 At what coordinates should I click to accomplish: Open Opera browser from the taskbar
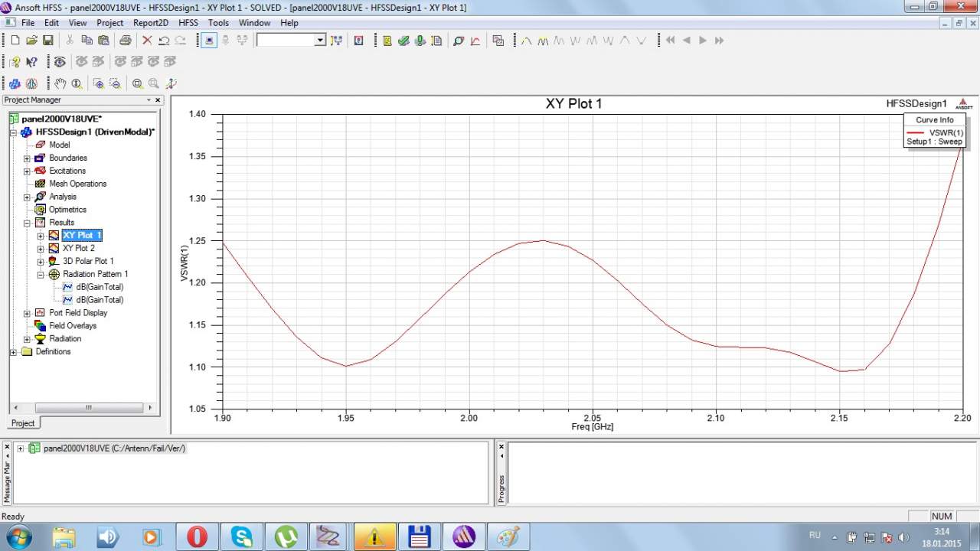pos(197,537)
